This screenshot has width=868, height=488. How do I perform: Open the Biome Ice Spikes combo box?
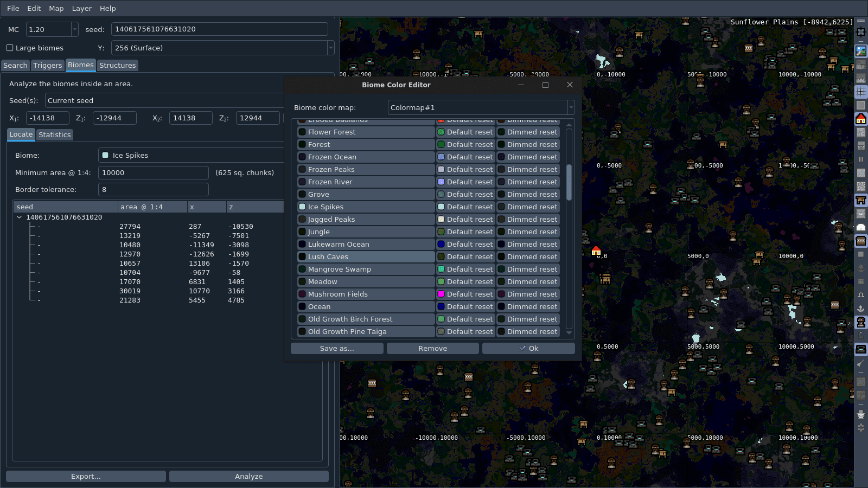click(191, 155)
